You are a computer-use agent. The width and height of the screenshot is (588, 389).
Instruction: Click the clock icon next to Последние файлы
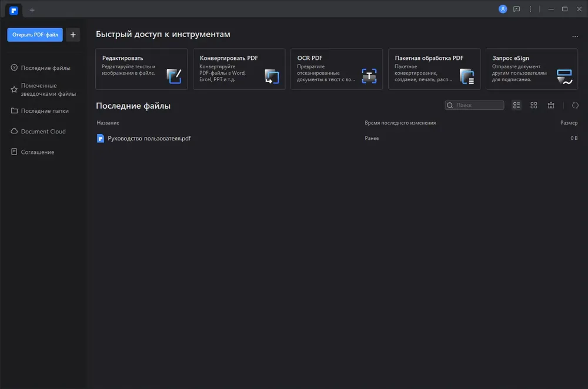[14, 68]
